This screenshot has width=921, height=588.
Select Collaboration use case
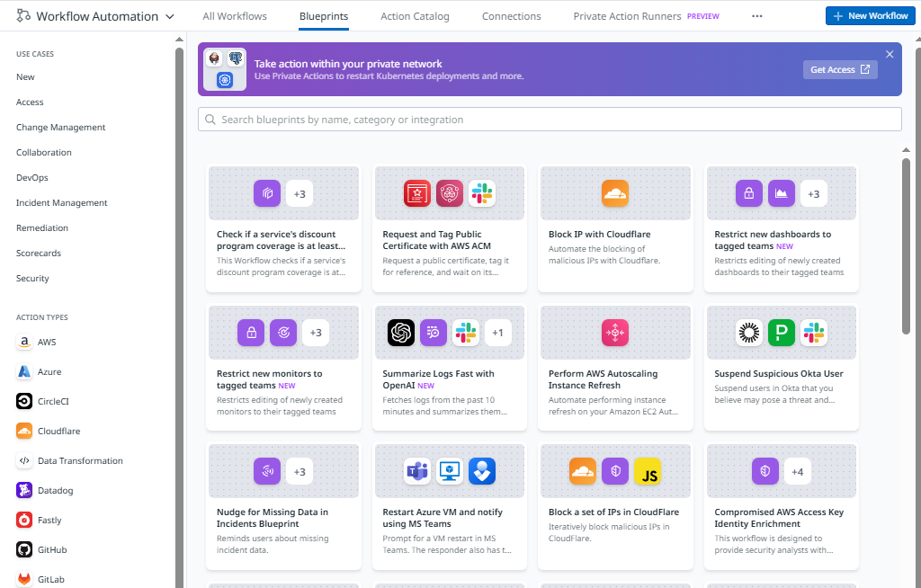(x=43, y=153)
